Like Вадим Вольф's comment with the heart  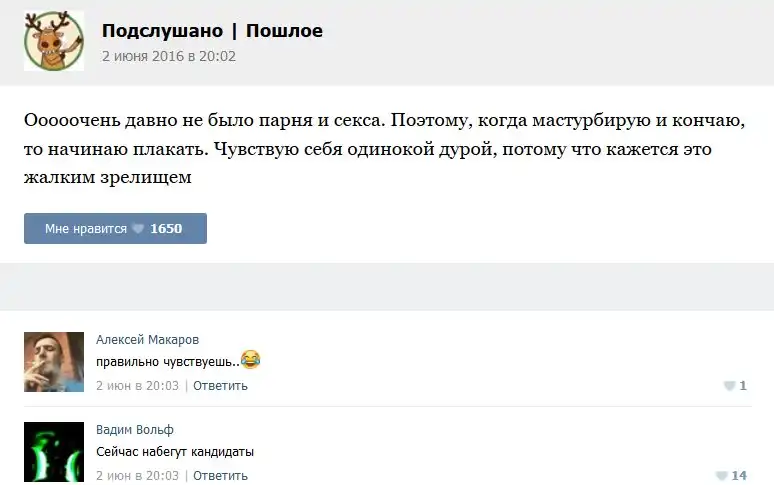[x=722, y=476]
